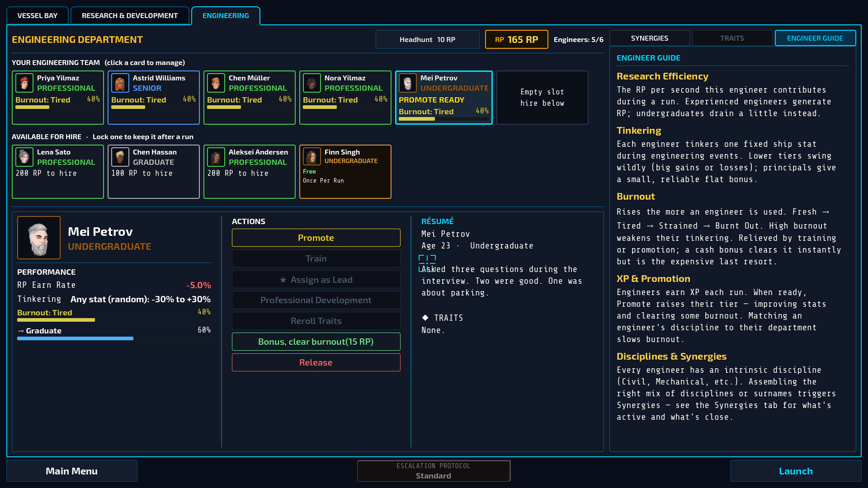Show the Engineer Guide tab

[x=815, y=38]
